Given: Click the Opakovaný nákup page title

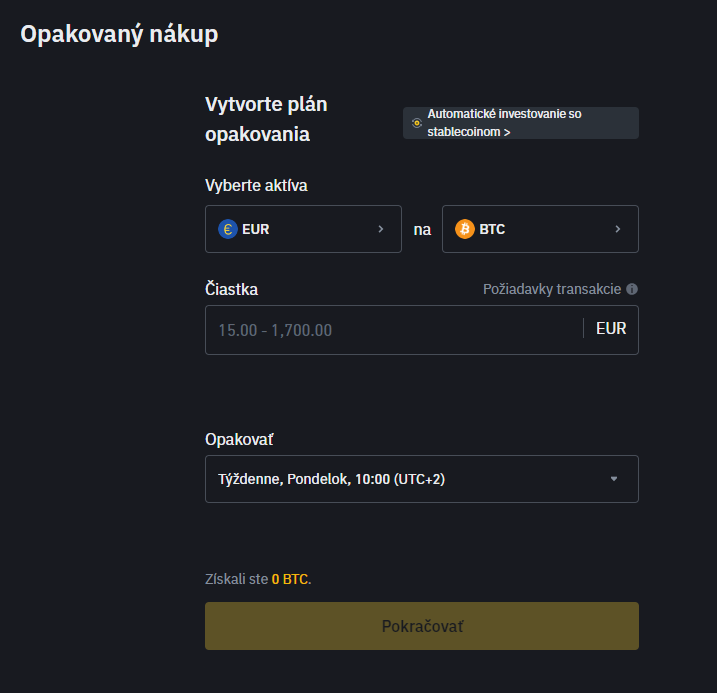Looking at the screenshot, I should pyautogui.click(x=119, y=33).
